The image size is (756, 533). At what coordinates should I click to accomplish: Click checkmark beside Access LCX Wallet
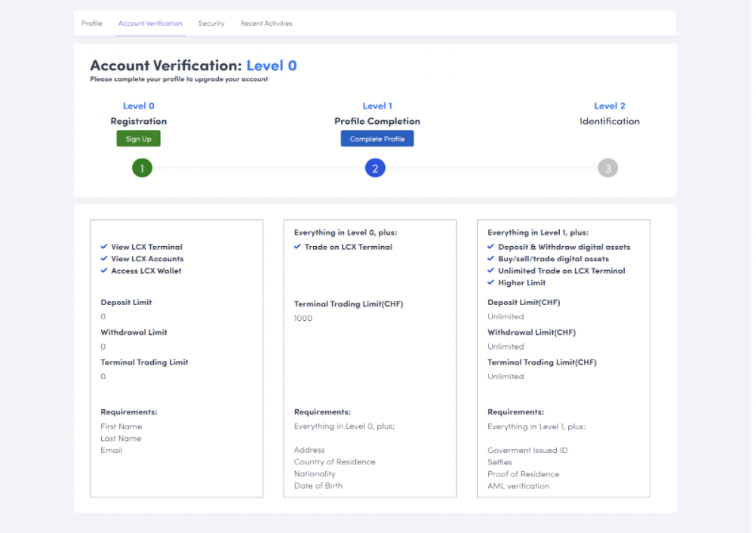104,271
